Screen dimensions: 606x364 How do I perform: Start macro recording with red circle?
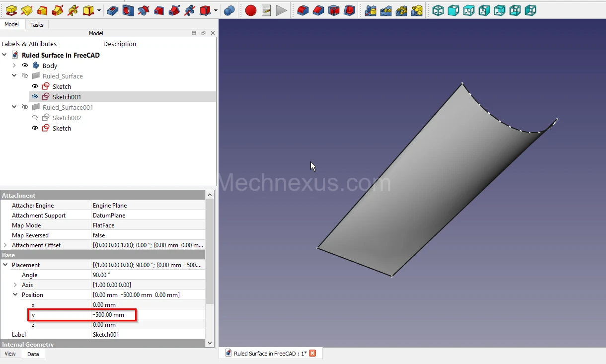point(251,10)
